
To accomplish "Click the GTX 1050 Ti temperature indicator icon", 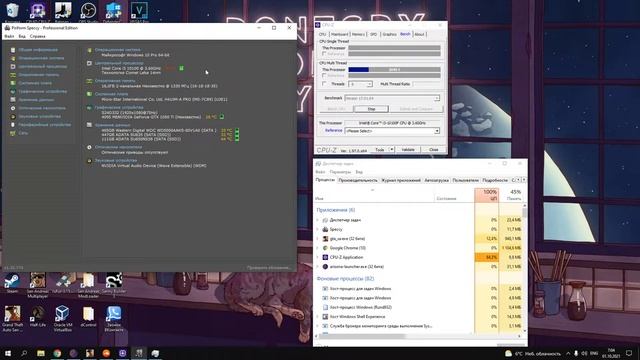I will click(222, 117).
